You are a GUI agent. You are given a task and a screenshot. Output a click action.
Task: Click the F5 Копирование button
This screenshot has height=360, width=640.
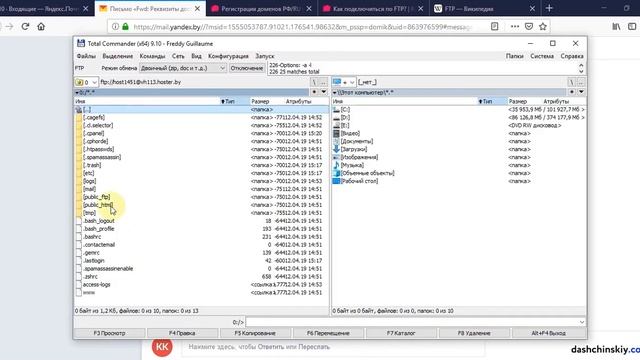pos(255,333)
